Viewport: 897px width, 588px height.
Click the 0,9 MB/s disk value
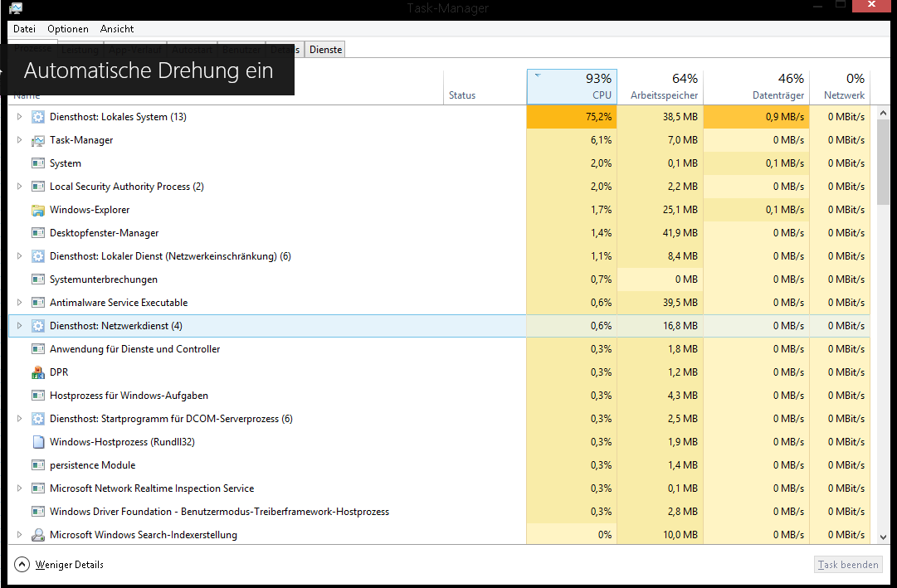click(785, 117)
